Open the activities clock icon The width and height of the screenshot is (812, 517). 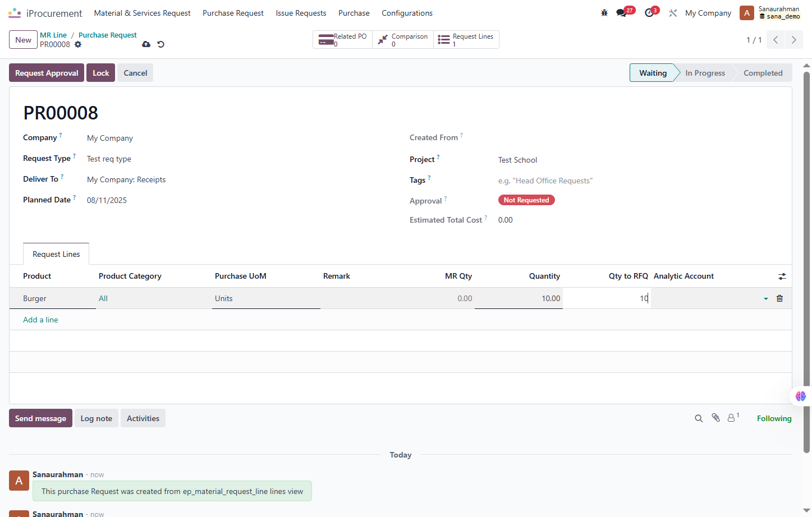click(x=649, y=13)
